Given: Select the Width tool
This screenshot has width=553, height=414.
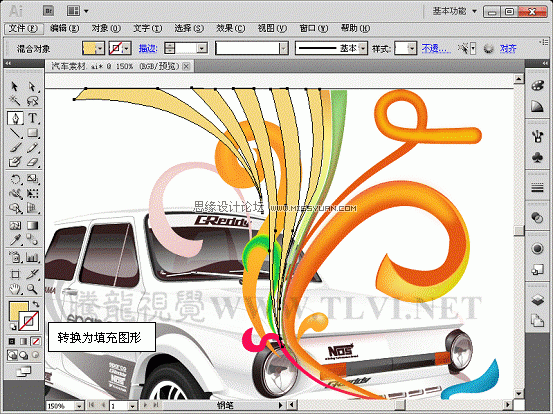Looking at the screenshot, I should (15, 194).
